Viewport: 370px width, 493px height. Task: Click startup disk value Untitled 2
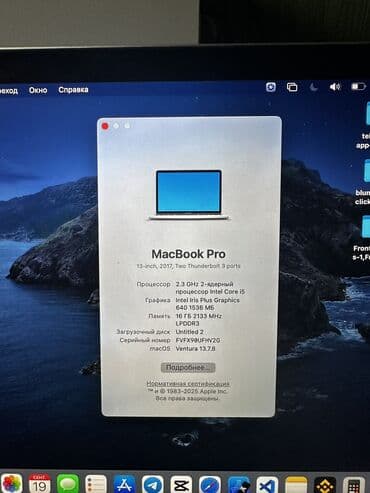tap(189, 332)
